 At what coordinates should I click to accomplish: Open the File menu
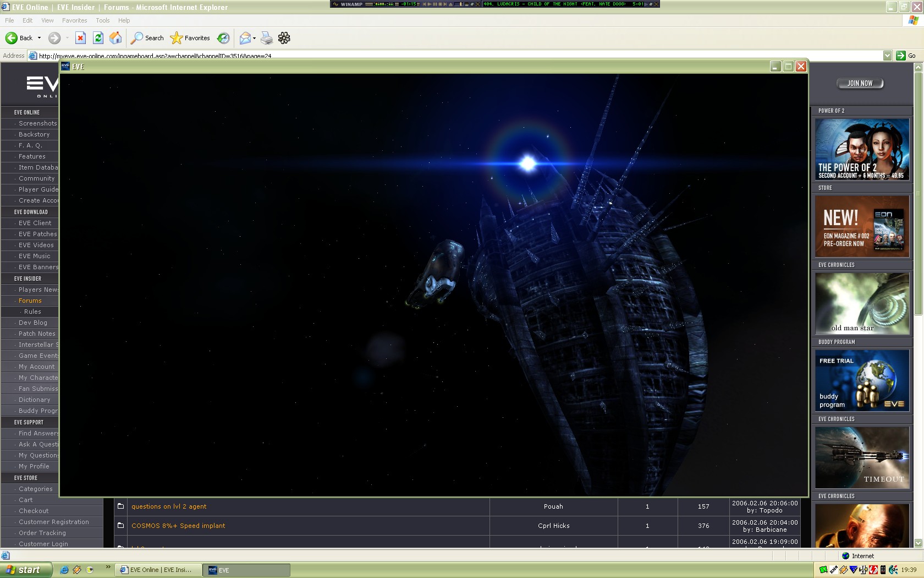[x=9, y=20]
